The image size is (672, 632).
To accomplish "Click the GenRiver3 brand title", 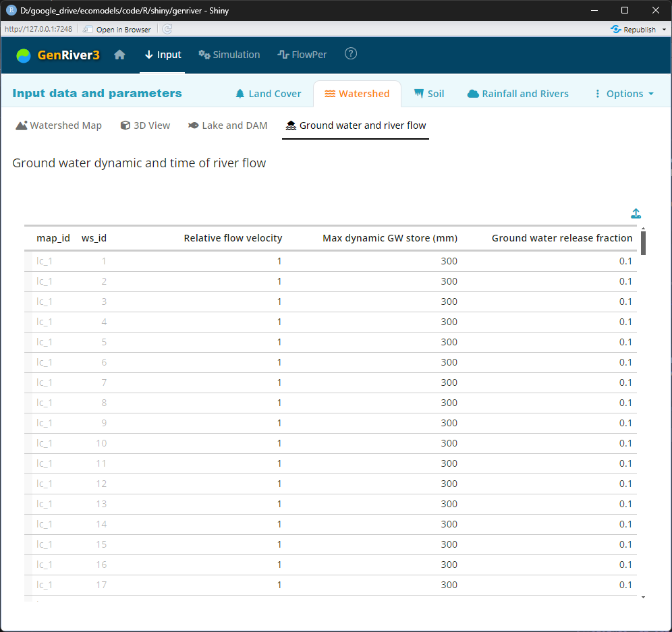I will tap(69, 55).
